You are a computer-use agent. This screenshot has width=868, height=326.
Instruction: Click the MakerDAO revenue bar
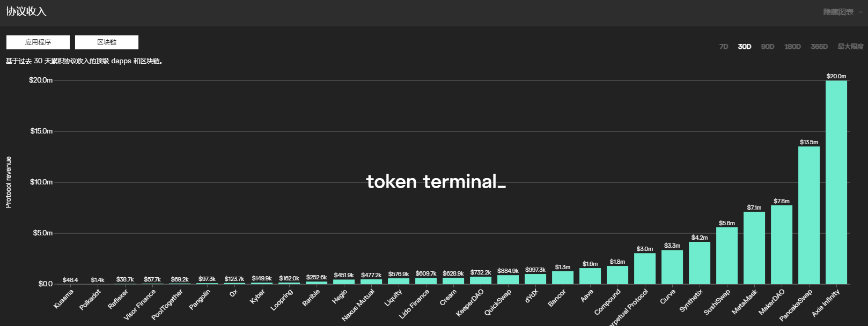pos(782,244)
